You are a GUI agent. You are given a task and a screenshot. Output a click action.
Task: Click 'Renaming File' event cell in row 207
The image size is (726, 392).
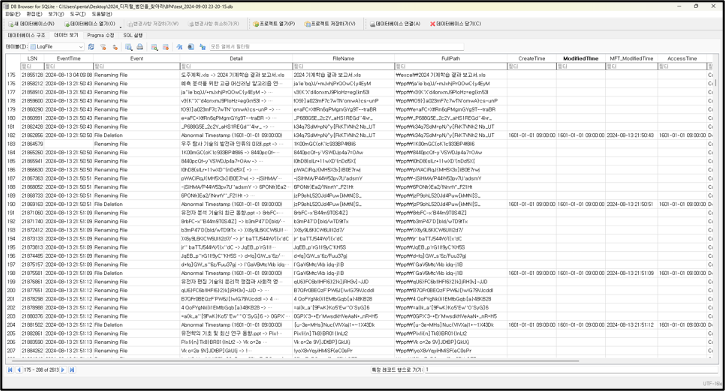[137, 351]
